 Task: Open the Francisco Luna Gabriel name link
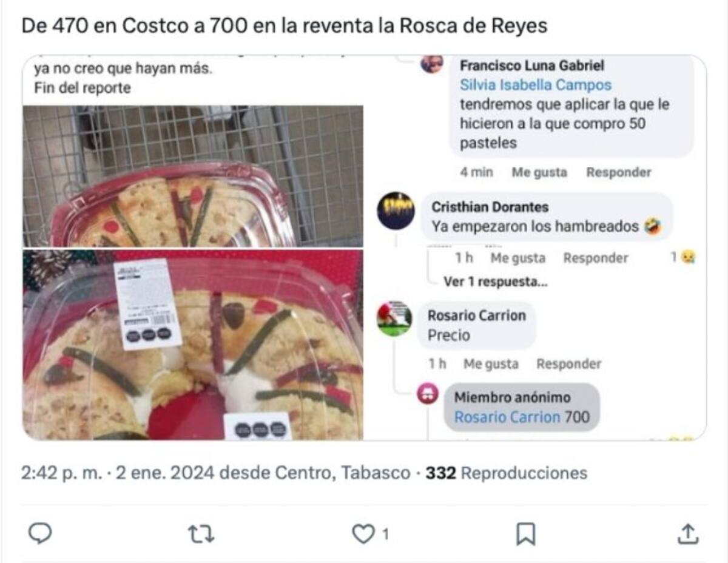532,66
